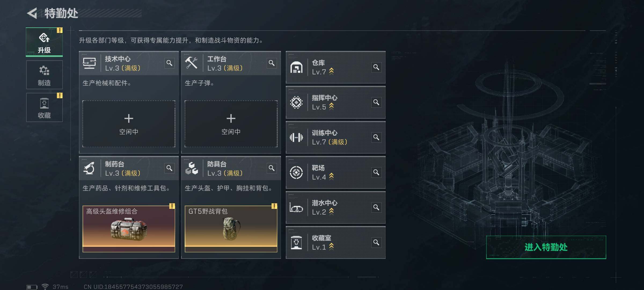View 工作台 details via magnifier icon
Image resolution: width=644 pixels, height=290 pixels.
point(272,63)
